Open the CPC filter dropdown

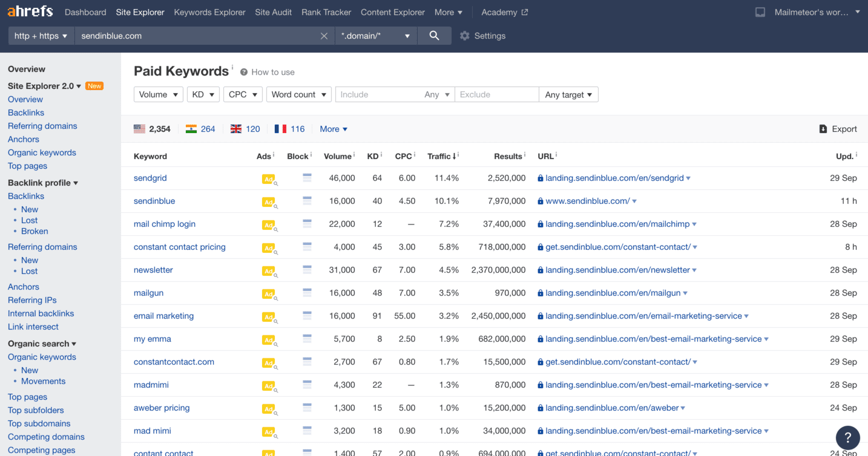coord(242,94)
